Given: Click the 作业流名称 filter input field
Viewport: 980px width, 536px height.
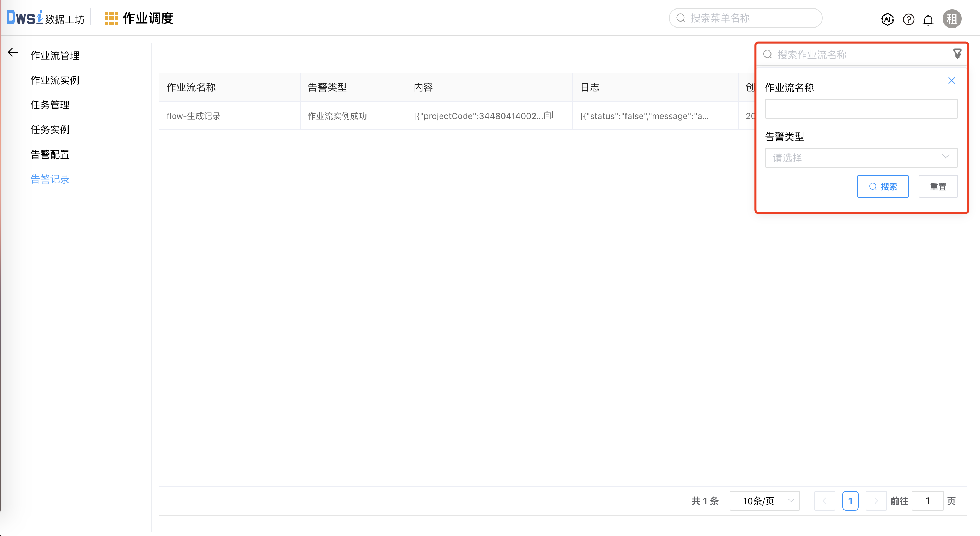Looking at the screenshot, I should 861,108.
